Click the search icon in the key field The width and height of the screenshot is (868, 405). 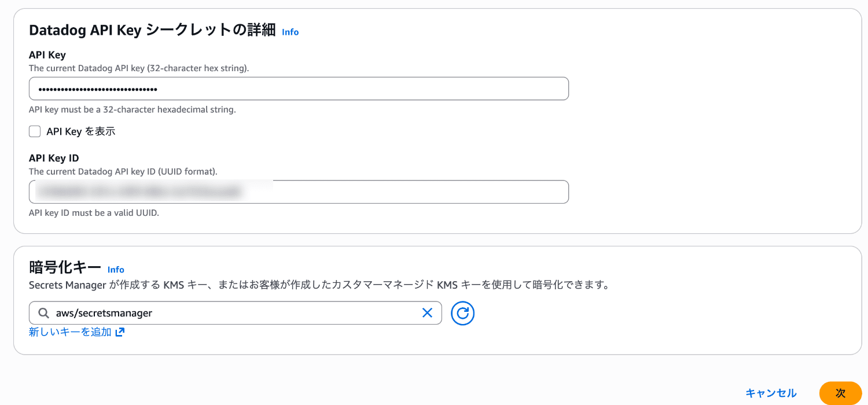coord(43,313)
